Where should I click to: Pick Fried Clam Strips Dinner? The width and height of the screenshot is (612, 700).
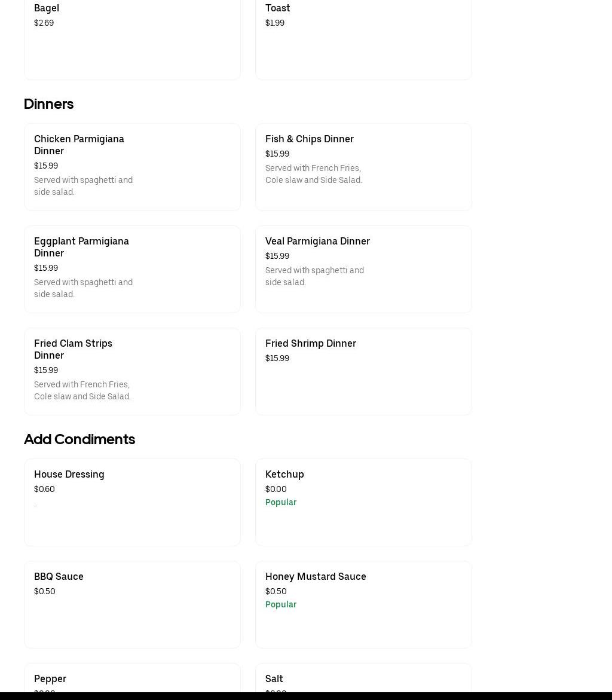(131, 371)
